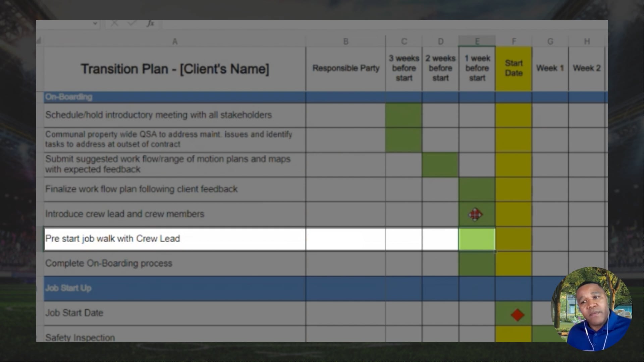The image size is (644, 362).
Task: Select the 'Week 2' header cell
Action: pyautogui.click(x=586, y=68)
